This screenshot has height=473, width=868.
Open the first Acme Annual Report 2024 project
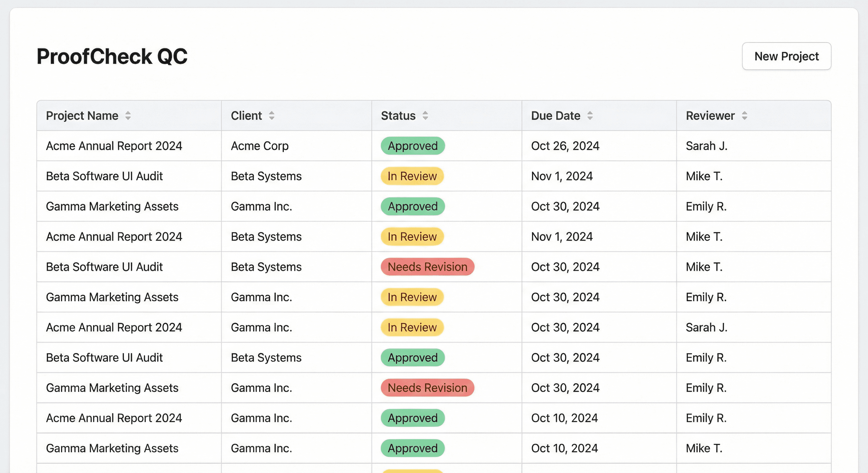(x=114, y=146)
